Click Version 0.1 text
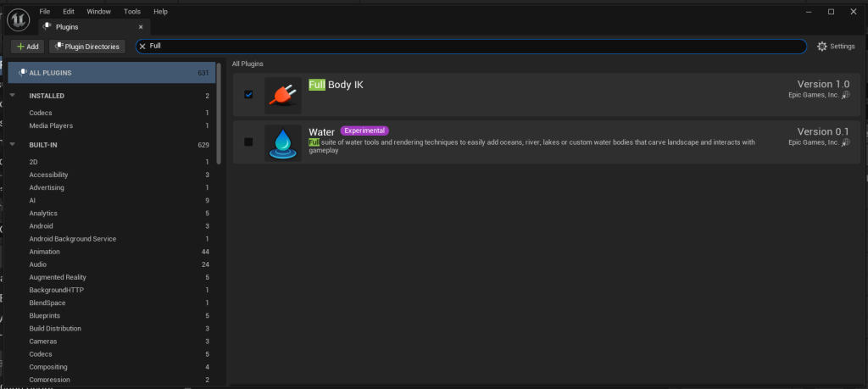868x389 pixels. click(822, 131)
